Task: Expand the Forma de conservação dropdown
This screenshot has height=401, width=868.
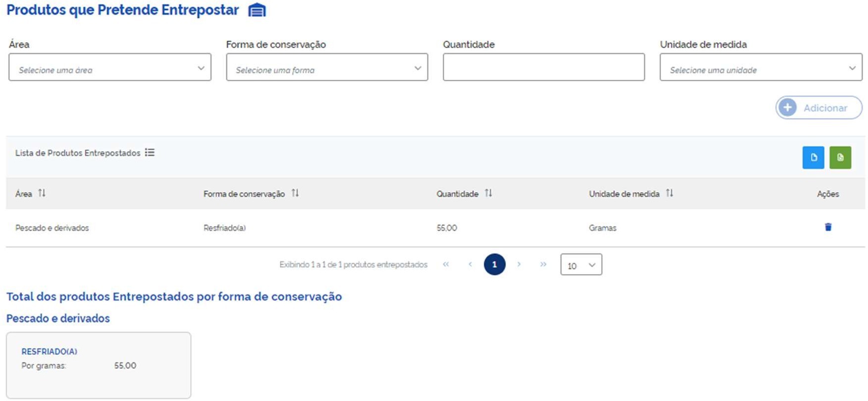Action: coord(327,67)
